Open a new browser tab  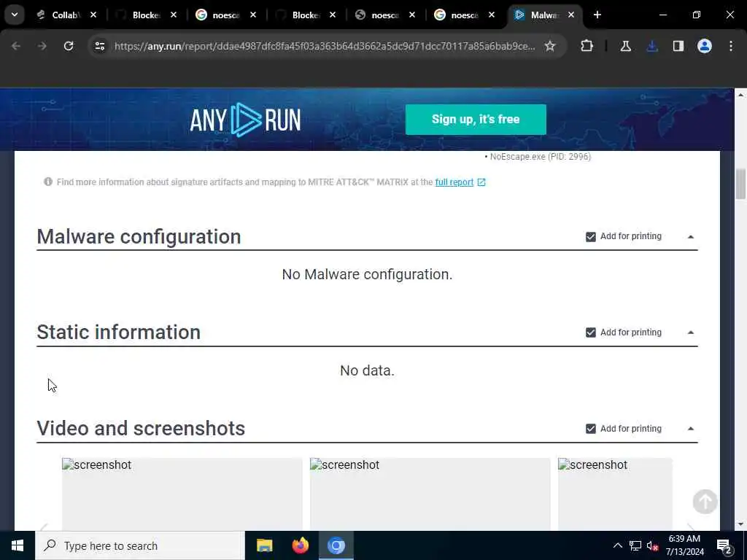tap(597, 15)
